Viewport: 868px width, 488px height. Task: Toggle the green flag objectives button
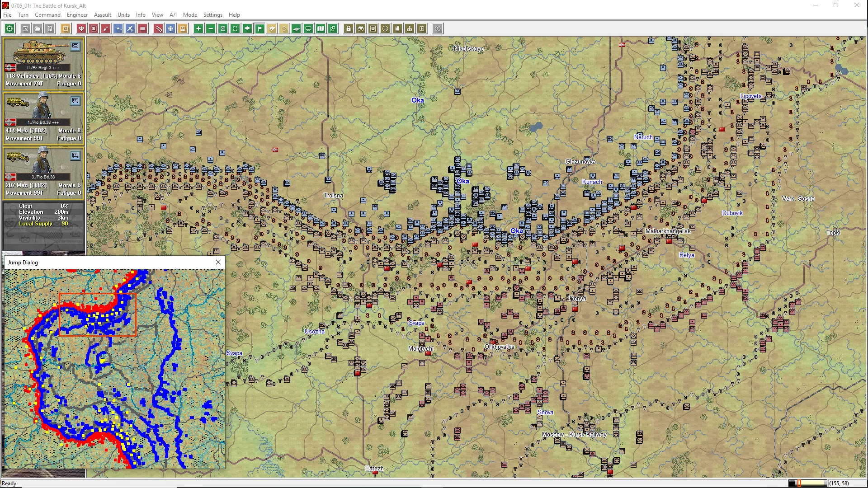point(260,28)
